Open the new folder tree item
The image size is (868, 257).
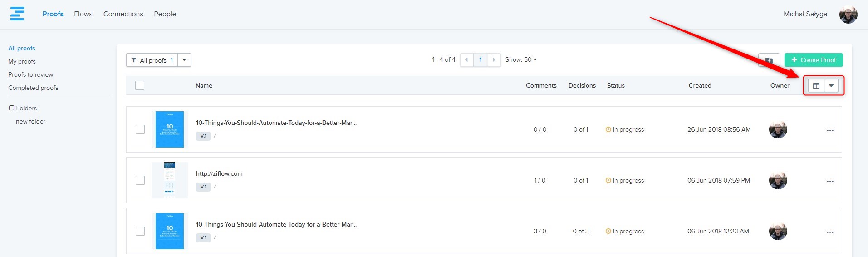pos(30,121)
